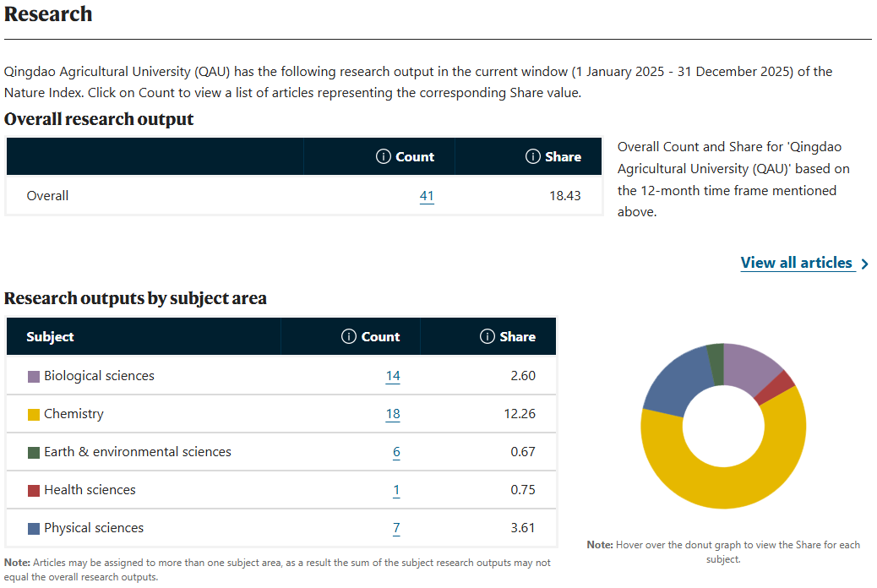Click the yellow Chemistry legend swatch

pos(34,415)
